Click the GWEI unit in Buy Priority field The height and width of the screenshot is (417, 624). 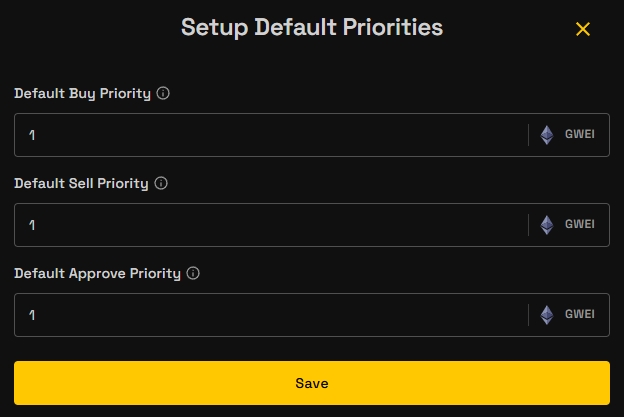point(580,135)
